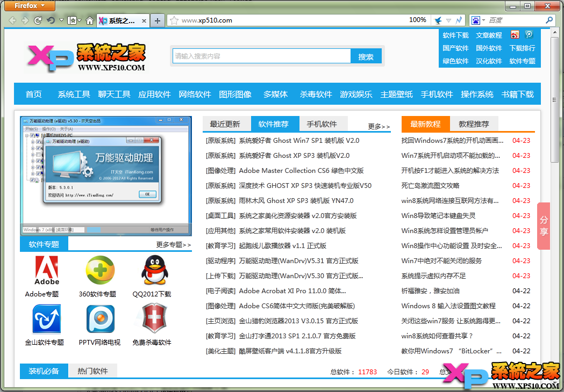Viewport: 564px width, 392px height.
Task: Click the Adobe专题 logo icon
Action: click(47, 270)
